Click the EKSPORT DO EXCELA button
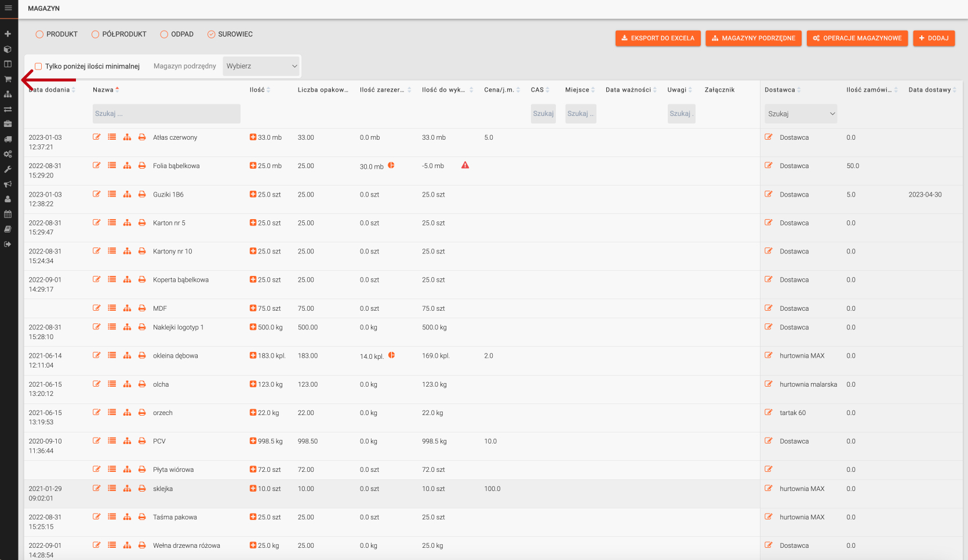968x560 pixels. click(x=658, y=38)
